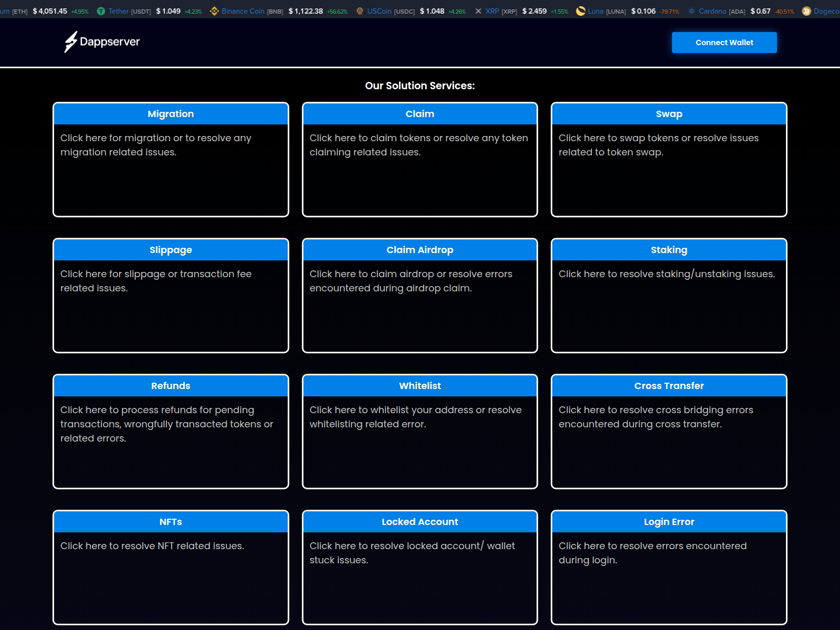Choose the Whitelist card header
The width and height of the screenshot is (840, 630).
pyautogui.click(x=420, y=386)
